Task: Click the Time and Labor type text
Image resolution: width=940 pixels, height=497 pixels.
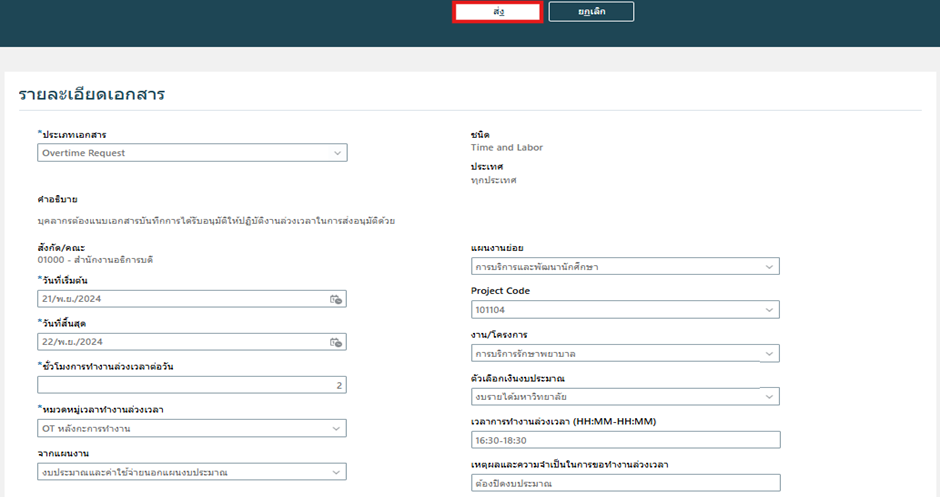Action: tap(507, 148)
